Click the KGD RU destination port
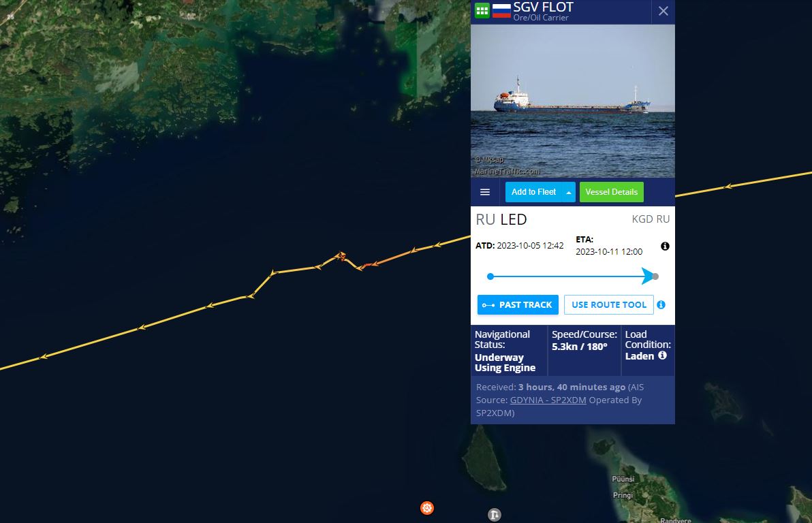The height and width of the screenshot is (523, 812). (651, 219)
